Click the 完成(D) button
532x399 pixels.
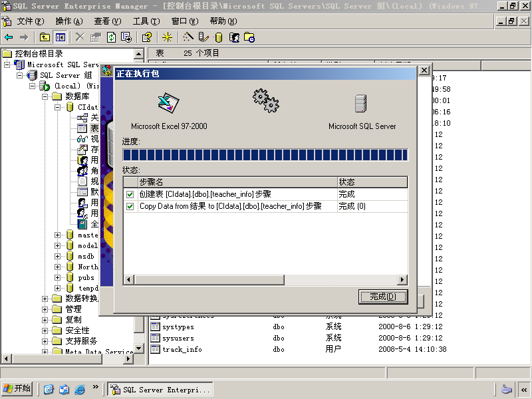pos(383,297)
